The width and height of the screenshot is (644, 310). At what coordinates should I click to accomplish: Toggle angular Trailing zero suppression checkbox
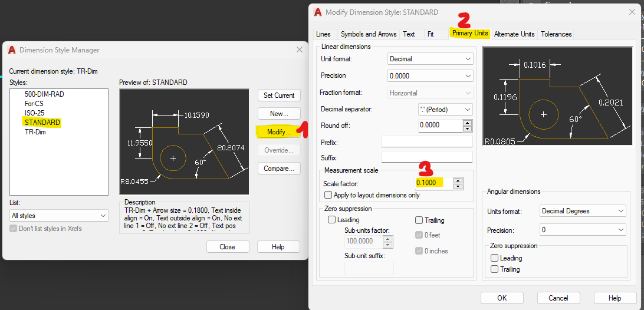click(494, 269)
